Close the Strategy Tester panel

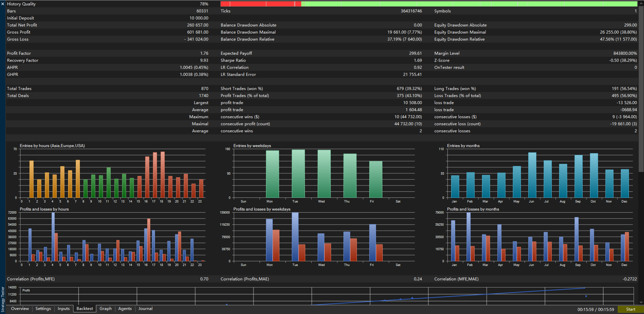coord(3,4)
